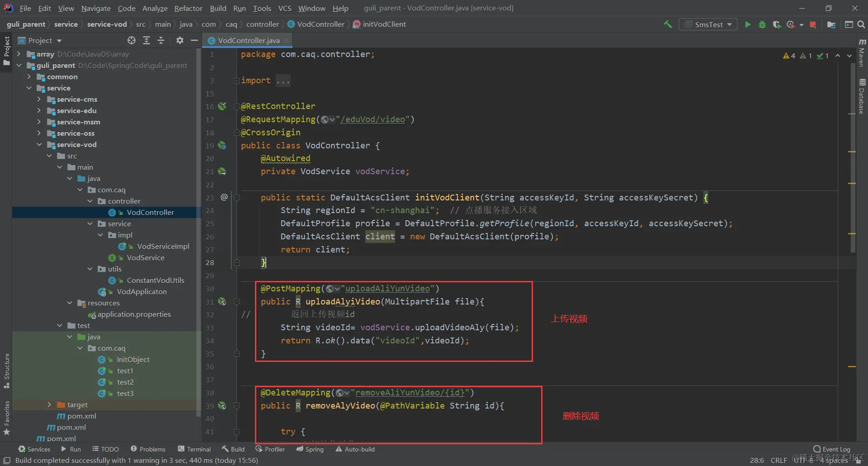Click the Profile run icon
868x466 pixels.
(791, 24)
